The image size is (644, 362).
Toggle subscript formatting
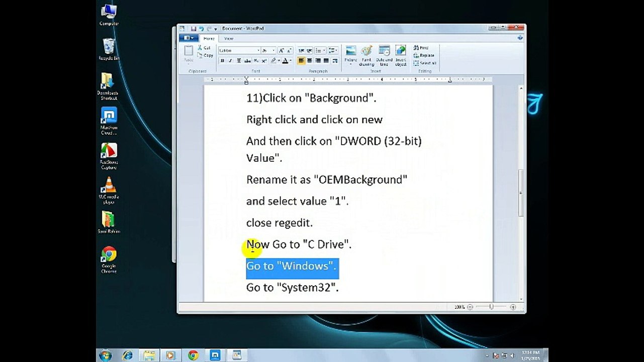256,61
